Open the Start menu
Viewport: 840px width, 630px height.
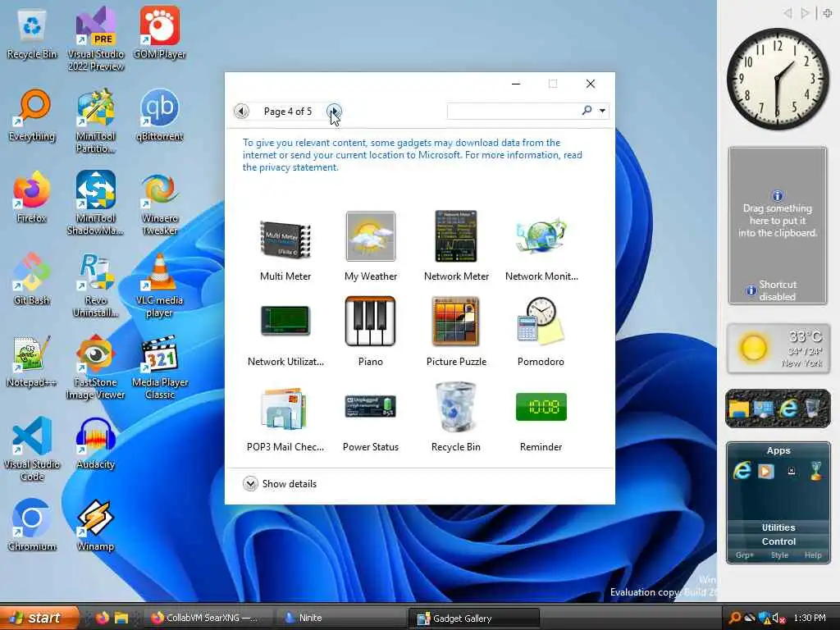(39, 618)
